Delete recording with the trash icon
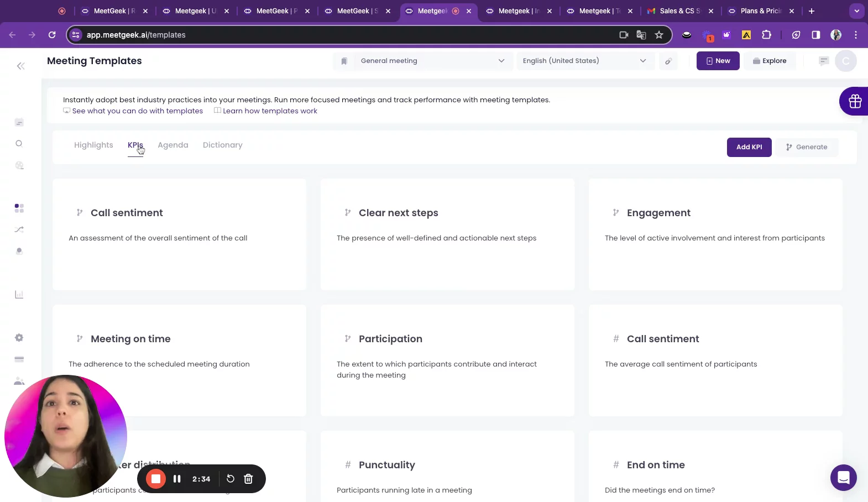Screen dimensions: 868x502 pyautogui.click(x=248, y=479)
